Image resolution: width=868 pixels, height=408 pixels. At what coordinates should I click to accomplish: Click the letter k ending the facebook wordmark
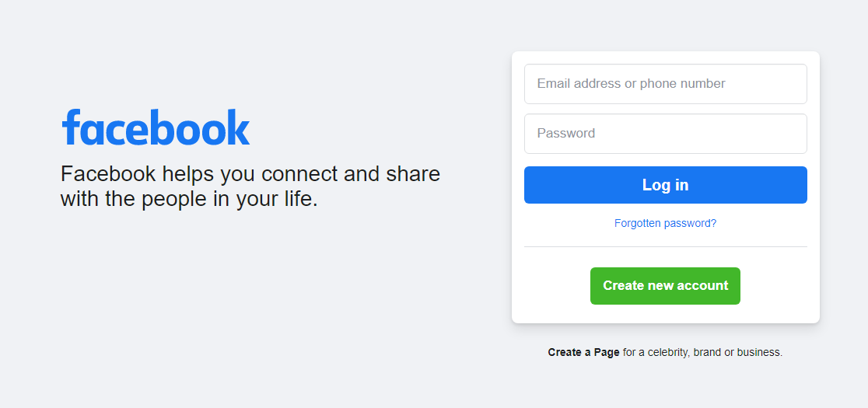237,127
